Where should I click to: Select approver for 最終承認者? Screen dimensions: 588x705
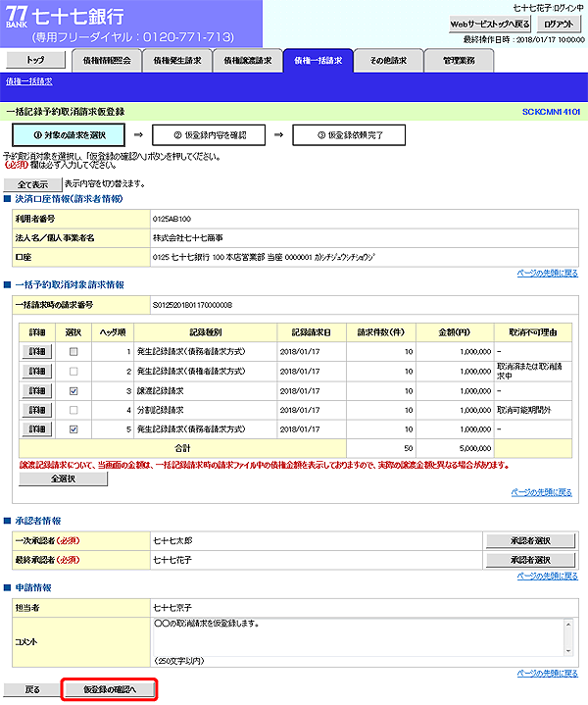click(x=530, y=560)
